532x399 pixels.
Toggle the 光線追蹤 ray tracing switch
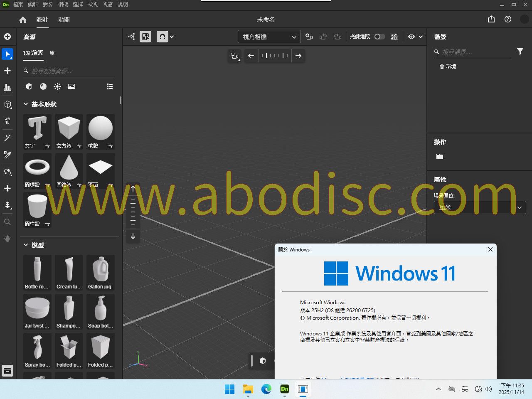[x=379, y=37]
